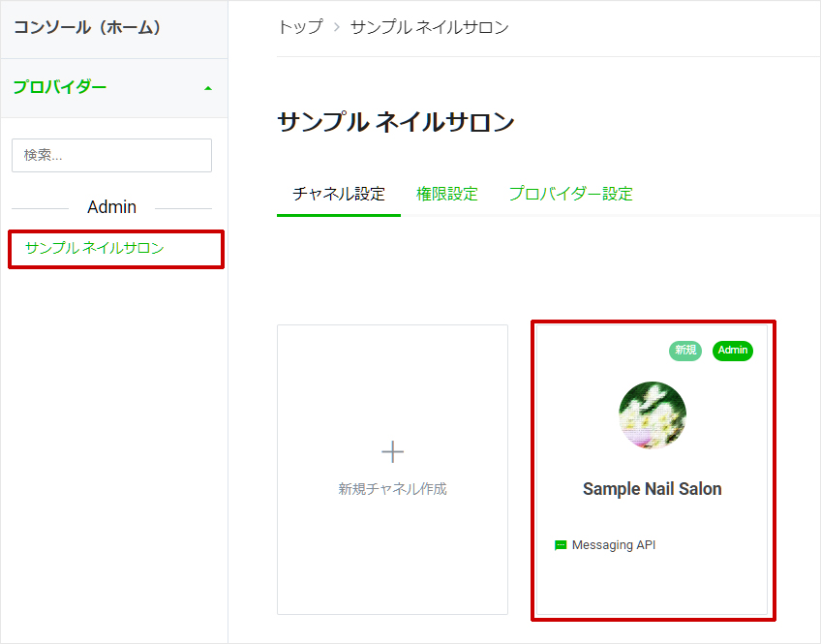The image size is (821, 644).
Task: Click the Messaging API label
Action: pos(614,545)
